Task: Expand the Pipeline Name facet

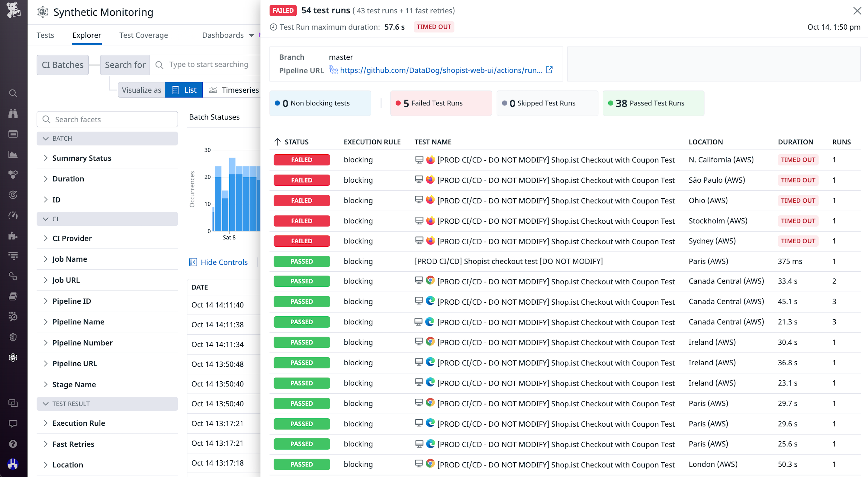Action: click(x=78, y=322)
